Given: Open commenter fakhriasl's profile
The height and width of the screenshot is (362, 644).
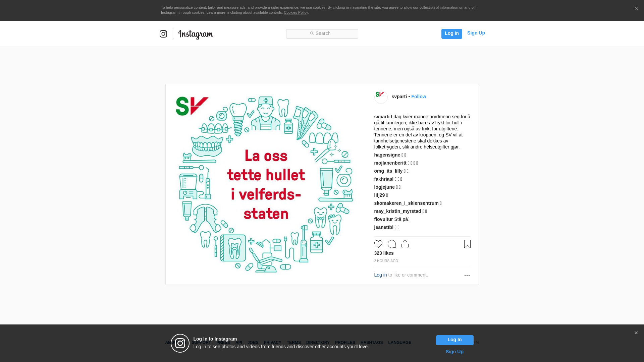Looking at the screenshot, I should click(x=384, y=179).
